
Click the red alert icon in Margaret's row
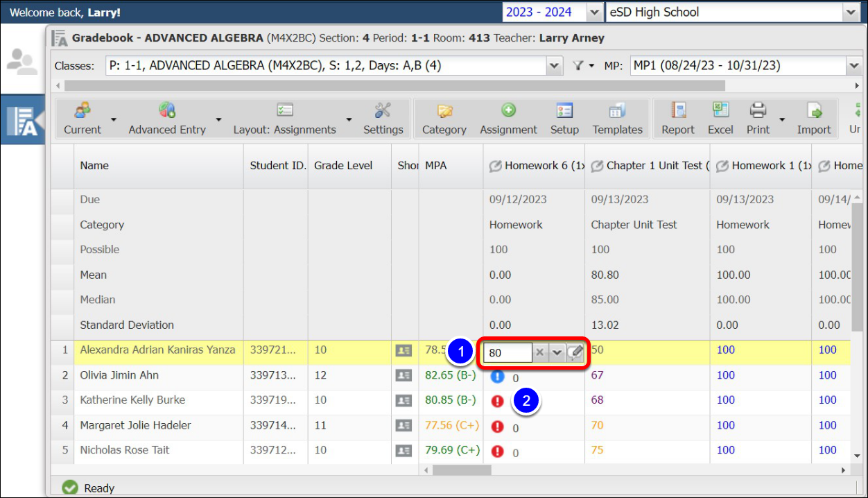tap(497, 427)
